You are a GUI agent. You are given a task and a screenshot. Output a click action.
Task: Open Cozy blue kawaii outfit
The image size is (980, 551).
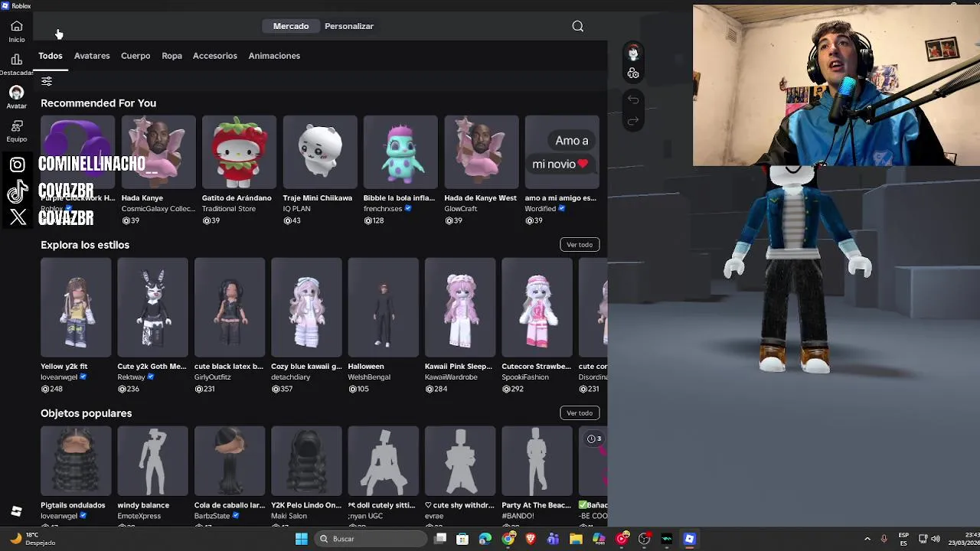pos(306,308)
